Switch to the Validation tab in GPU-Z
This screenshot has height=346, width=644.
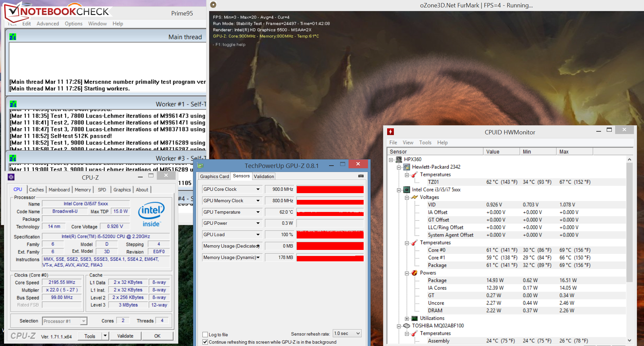pyautogui.click(x=264, y=176)
